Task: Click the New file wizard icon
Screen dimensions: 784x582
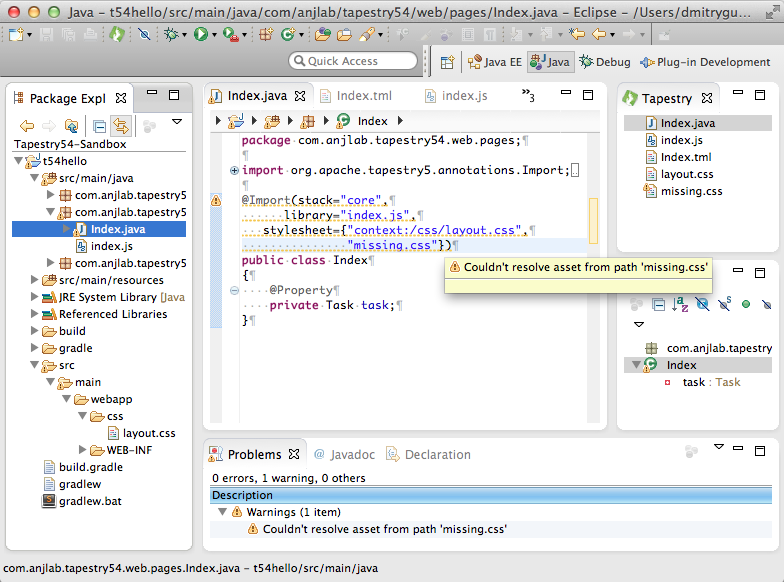Action: pyautogui.click(x=16, y=34)
